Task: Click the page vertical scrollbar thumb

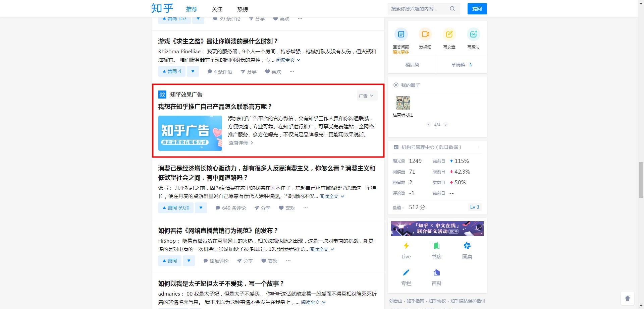Action: point(641,180)
